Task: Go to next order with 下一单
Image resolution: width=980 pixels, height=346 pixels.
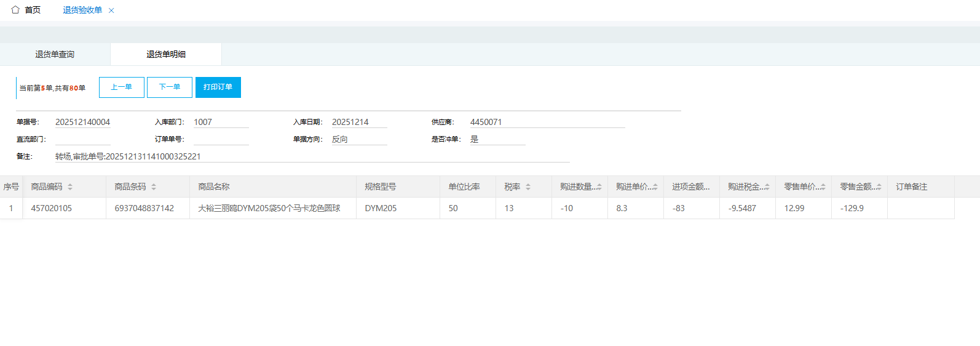Action: (x=170, y=87)
